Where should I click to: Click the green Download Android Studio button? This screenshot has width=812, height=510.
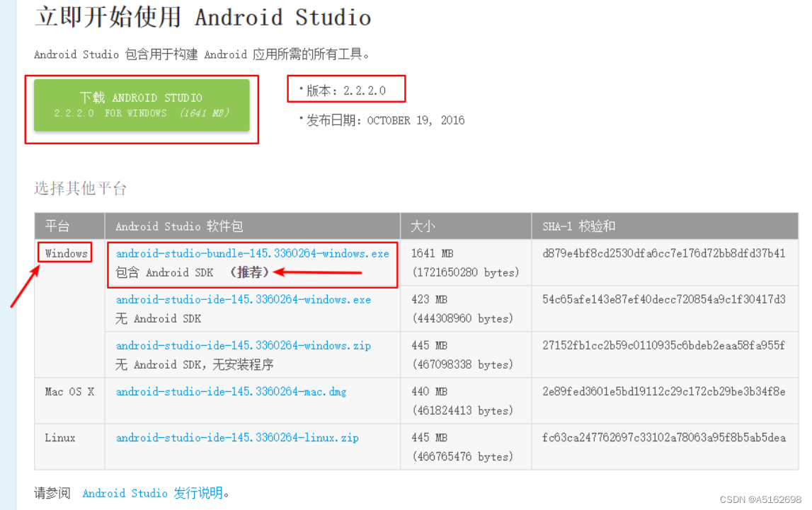[x=142, y=105]
